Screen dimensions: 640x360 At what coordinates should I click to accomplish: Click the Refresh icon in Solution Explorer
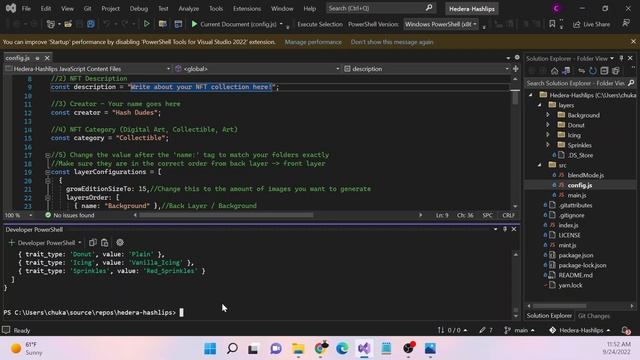coord(593,71)
